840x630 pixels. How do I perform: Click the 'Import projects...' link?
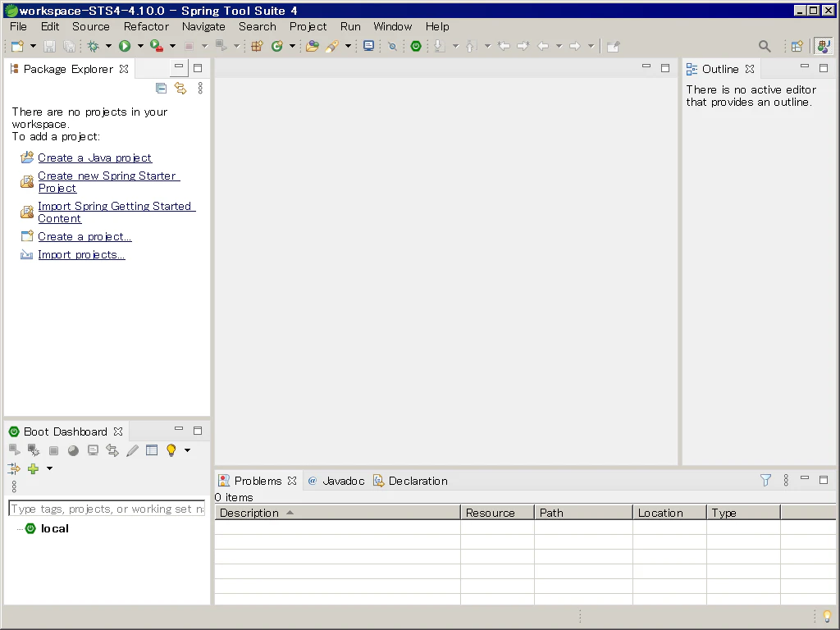(x=81, y=254)
